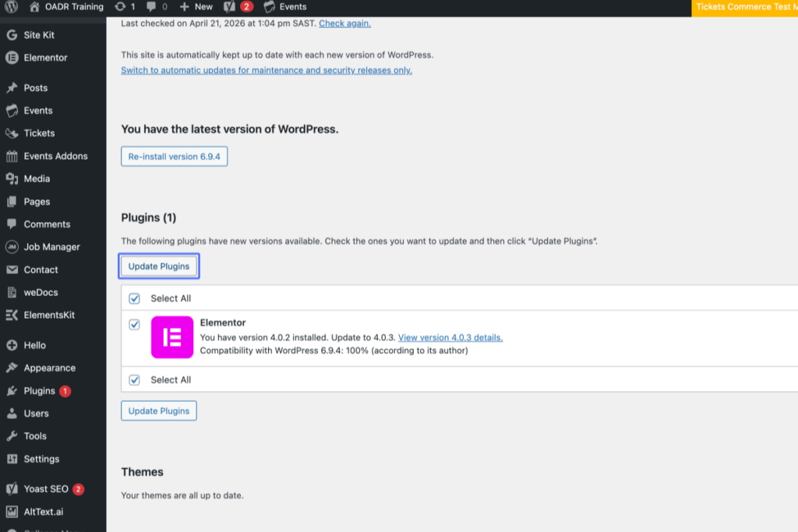Click the bottom Update Plugins button
This screenshot has width=798, height=532.
click(x=159, y=411)
